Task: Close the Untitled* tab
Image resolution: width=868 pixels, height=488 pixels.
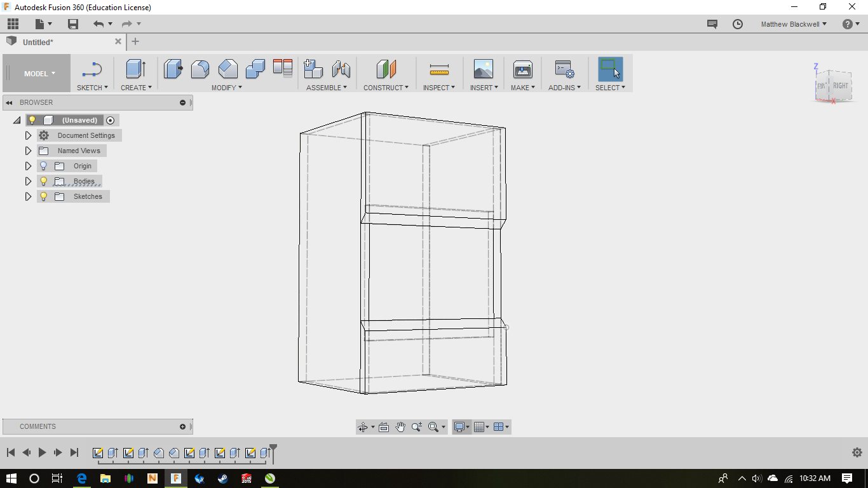Action: click(118, 41)
